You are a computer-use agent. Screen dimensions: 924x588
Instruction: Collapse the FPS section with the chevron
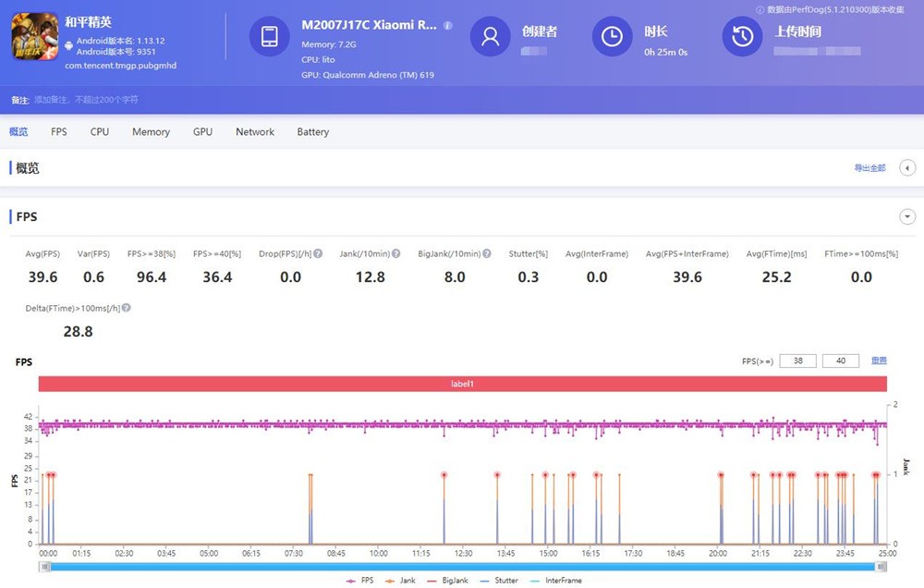pyautogui.click(x=907, y=216)
